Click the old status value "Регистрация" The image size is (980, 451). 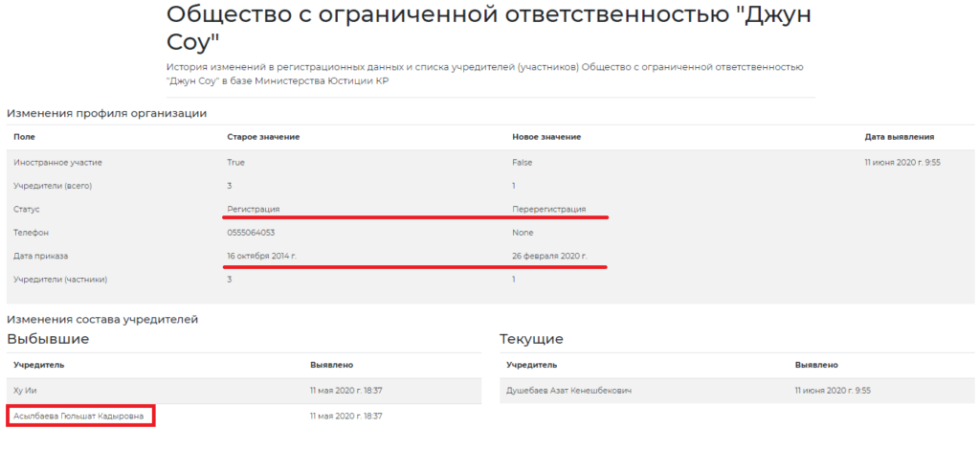253,209
